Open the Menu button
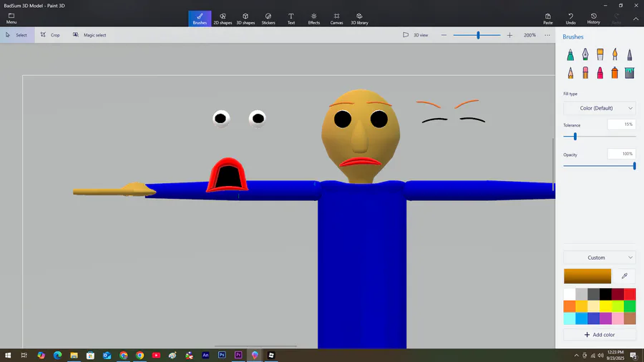 pos(11,19)
